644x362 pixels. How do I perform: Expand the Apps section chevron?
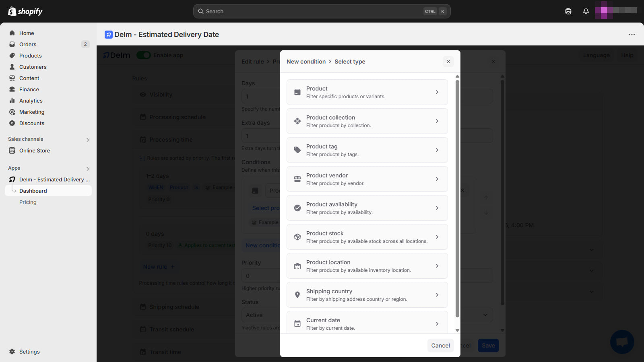point(88,169)
